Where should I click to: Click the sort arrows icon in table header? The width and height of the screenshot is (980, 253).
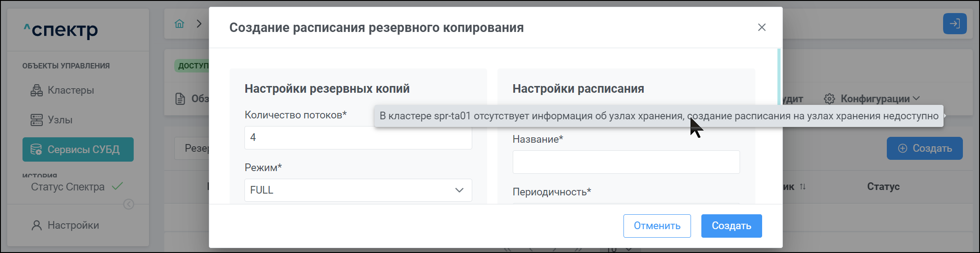coord(803,187)
